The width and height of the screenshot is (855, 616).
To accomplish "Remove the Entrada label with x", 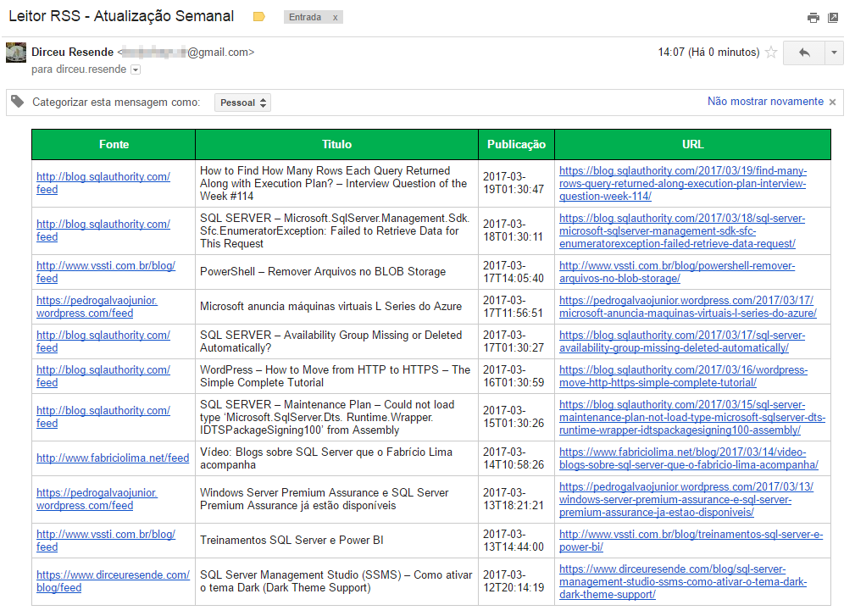I will pos(336,18).
